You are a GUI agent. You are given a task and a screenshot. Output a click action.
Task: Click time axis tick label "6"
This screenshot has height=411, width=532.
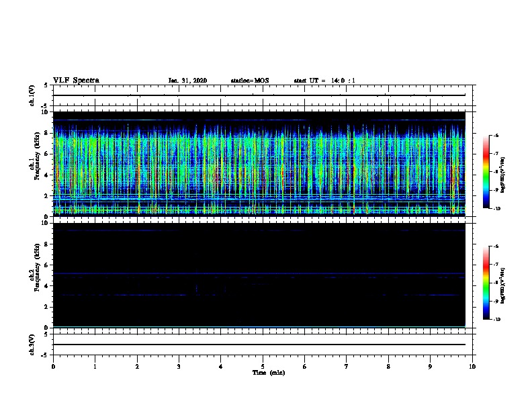(x=305, y=367)
